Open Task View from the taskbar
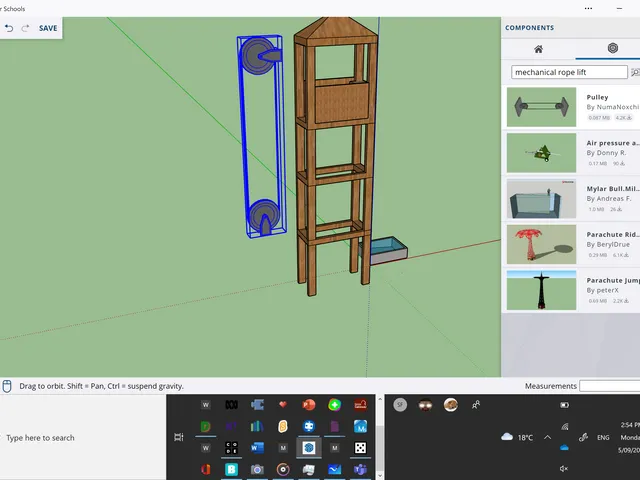This screenshot has width=640, height=480. [179, 437]
